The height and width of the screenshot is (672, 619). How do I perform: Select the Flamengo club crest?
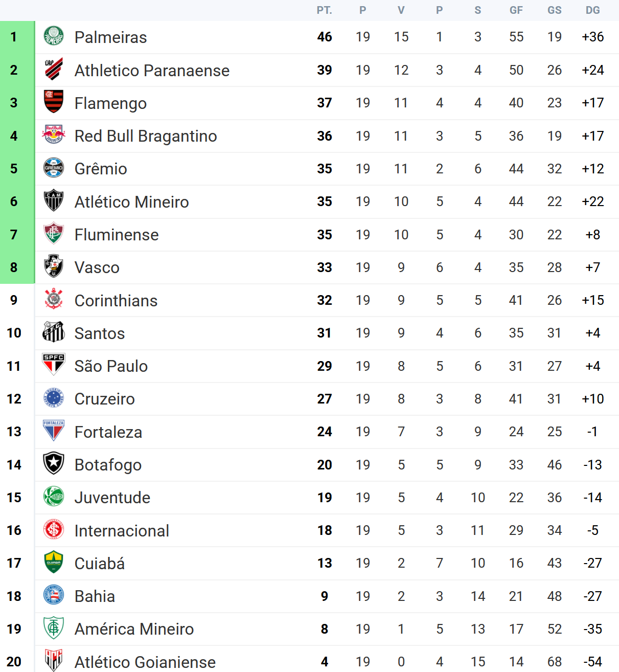pyautogui.click(x=54, y=102)
